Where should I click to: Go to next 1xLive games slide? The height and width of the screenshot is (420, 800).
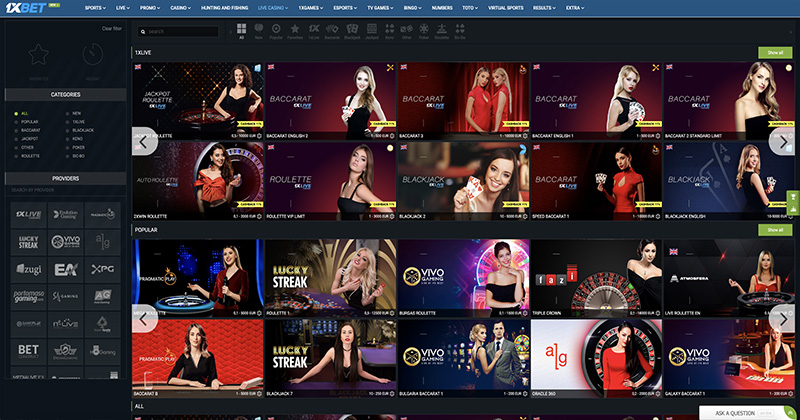pos(784,142)
